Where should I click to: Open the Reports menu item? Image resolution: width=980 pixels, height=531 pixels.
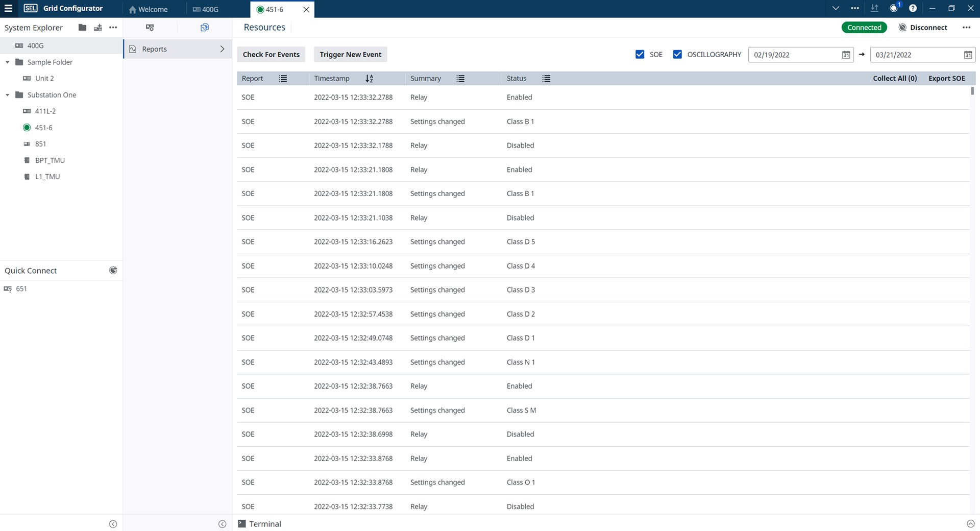[x=177, y=49]
